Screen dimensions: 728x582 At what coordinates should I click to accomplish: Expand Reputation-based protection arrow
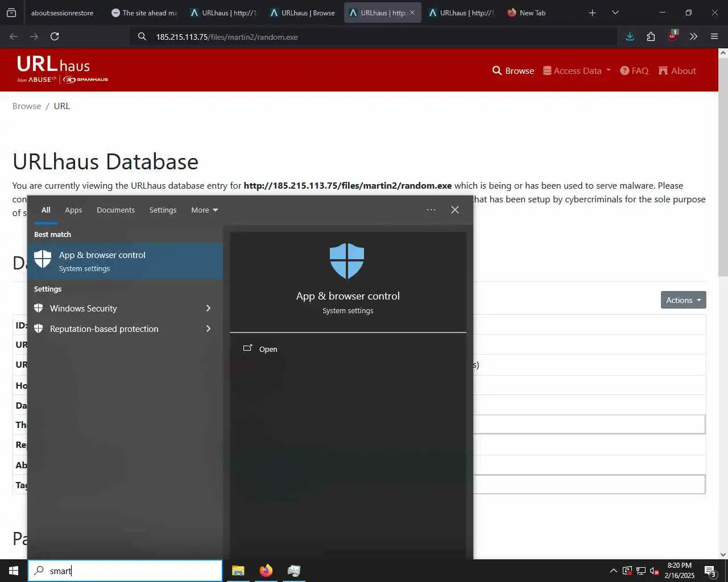click(209, 329)
